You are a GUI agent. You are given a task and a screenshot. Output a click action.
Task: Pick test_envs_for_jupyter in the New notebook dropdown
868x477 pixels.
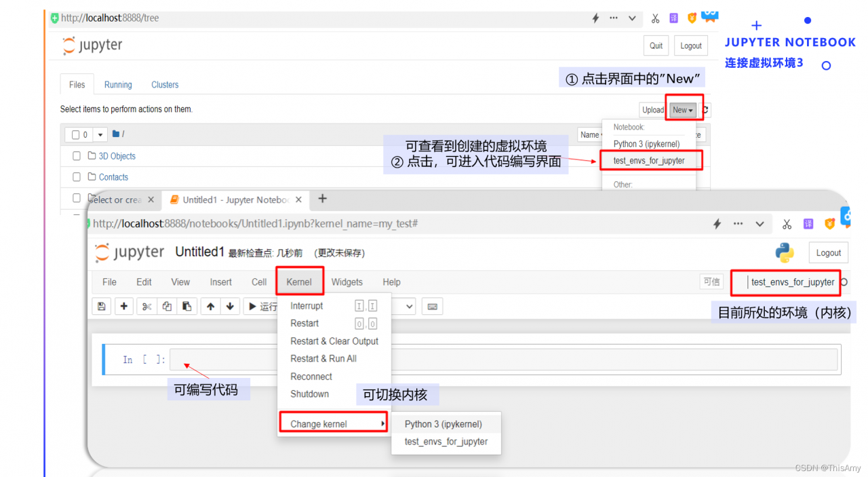click(649, 161)
